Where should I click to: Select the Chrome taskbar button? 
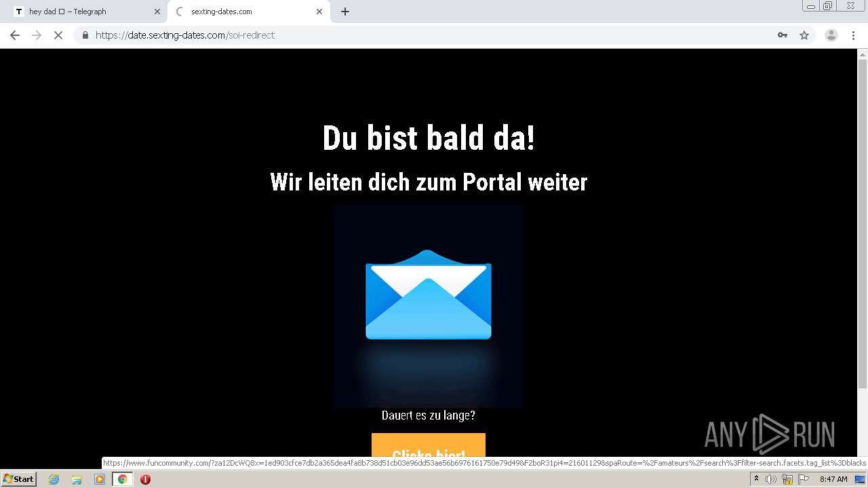tap(122, 479)
